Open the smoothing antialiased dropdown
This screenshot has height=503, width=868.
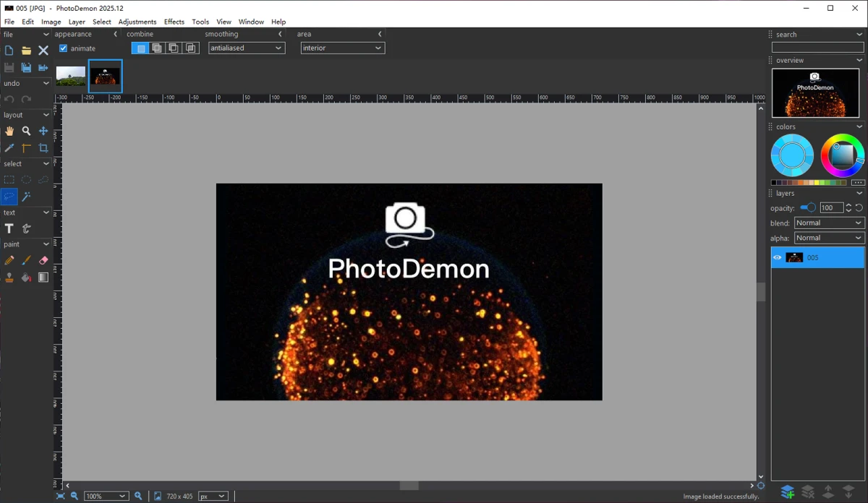tap(247, 48)
